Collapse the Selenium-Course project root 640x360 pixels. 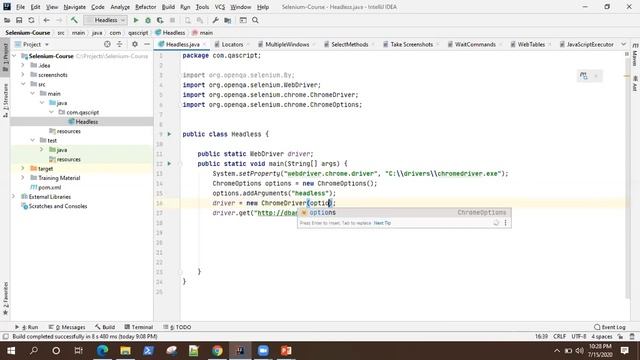click(15, 56)
